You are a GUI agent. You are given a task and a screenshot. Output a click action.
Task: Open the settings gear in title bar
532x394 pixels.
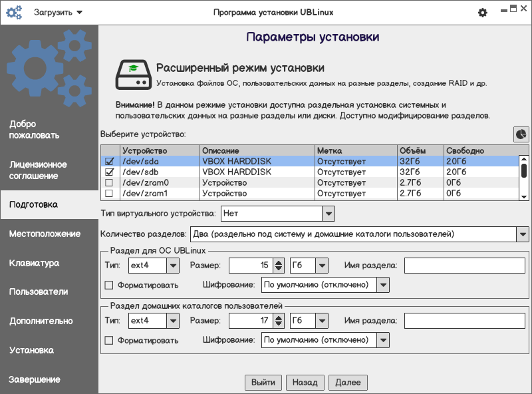pos(483,13)
